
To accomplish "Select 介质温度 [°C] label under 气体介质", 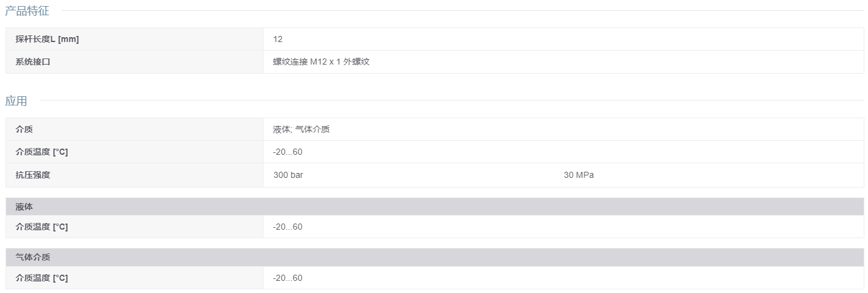I will [41, 278].
